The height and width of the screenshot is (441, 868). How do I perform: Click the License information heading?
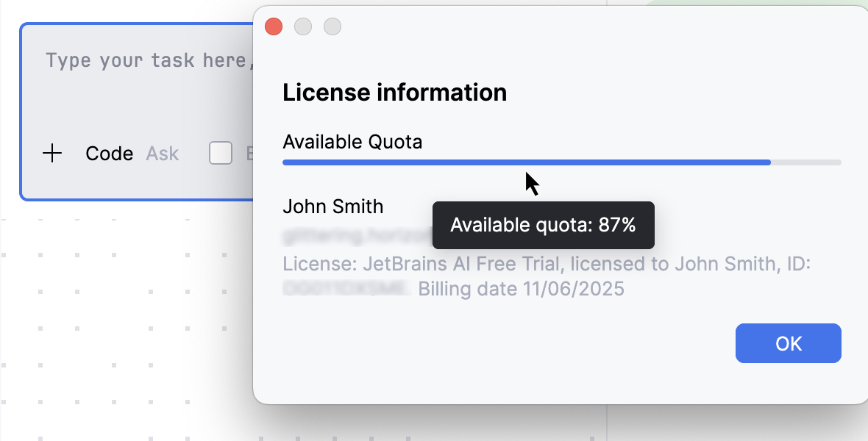pyautogui.click(x=394, y=93)
